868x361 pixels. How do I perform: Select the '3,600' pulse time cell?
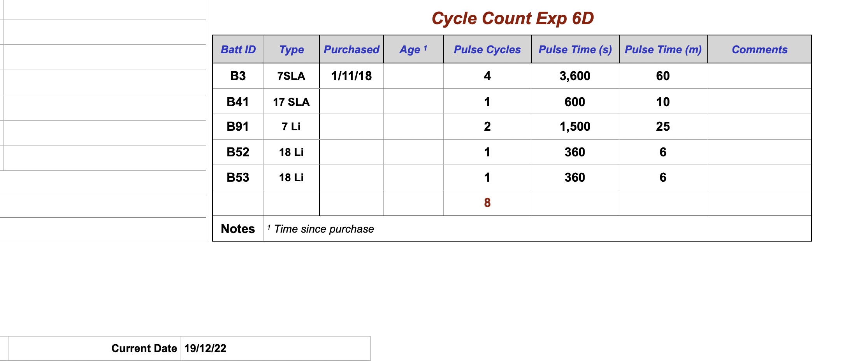575,76
